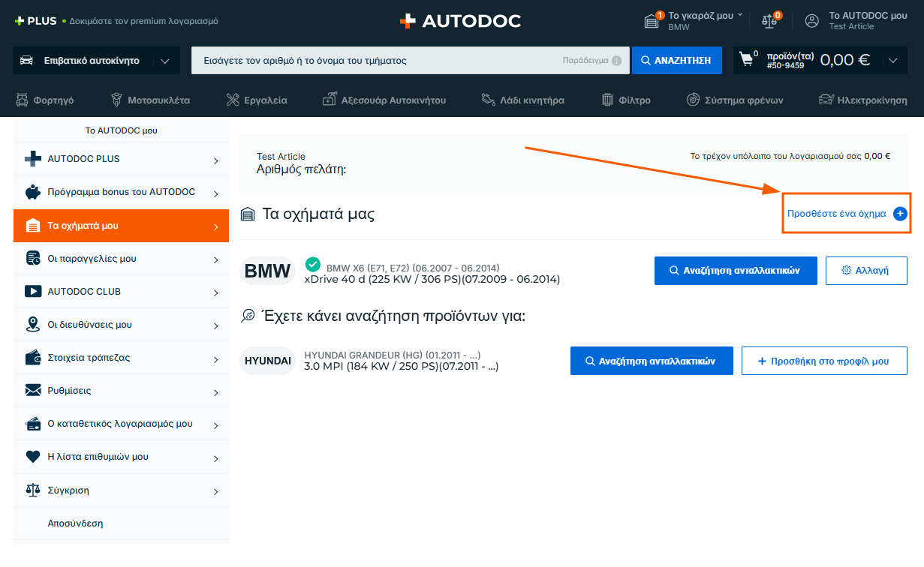Click the scales icon next to Σύγκριση
This screenshot has width=924, height=567.
click(33, 490)
